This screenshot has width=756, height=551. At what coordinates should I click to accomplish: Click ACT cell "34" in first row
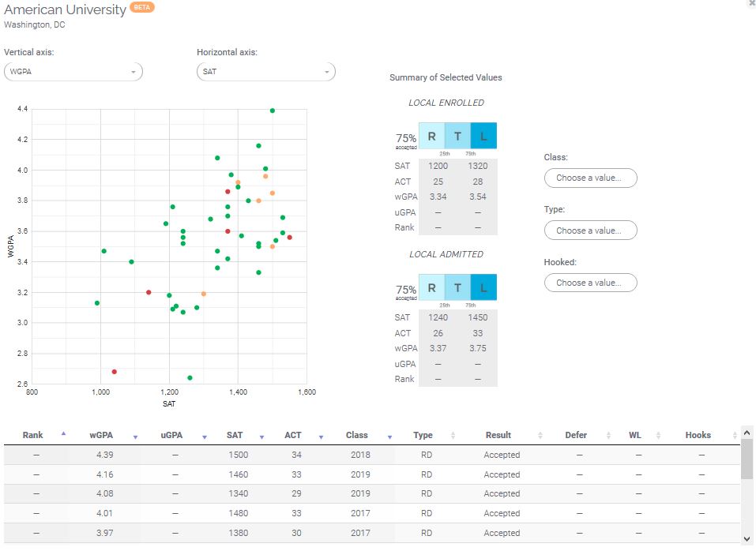pyautogui.click(x=296, y=455)
